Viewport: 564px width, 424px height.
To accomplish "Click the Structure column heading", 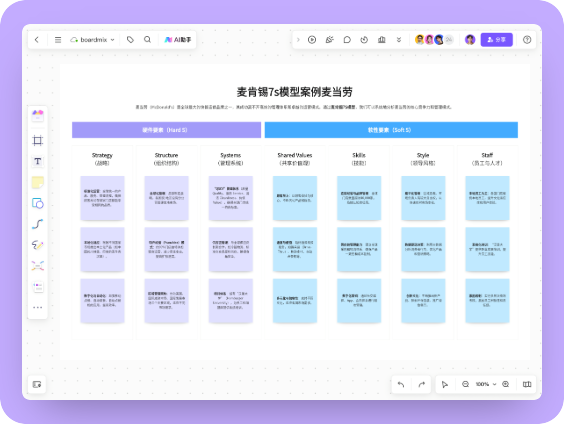I will click(x=167, y=159).
